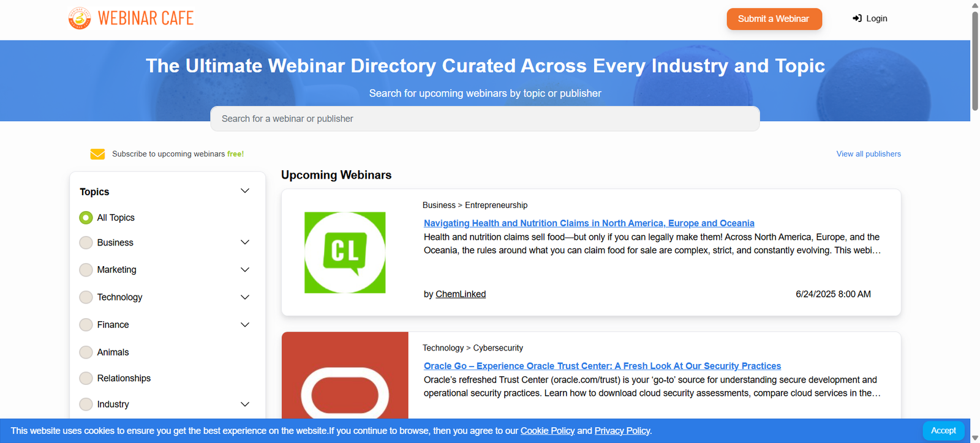Click the webinar or publisher search field
The height and width of the screenshot is (443, 980).
point(485,119)
